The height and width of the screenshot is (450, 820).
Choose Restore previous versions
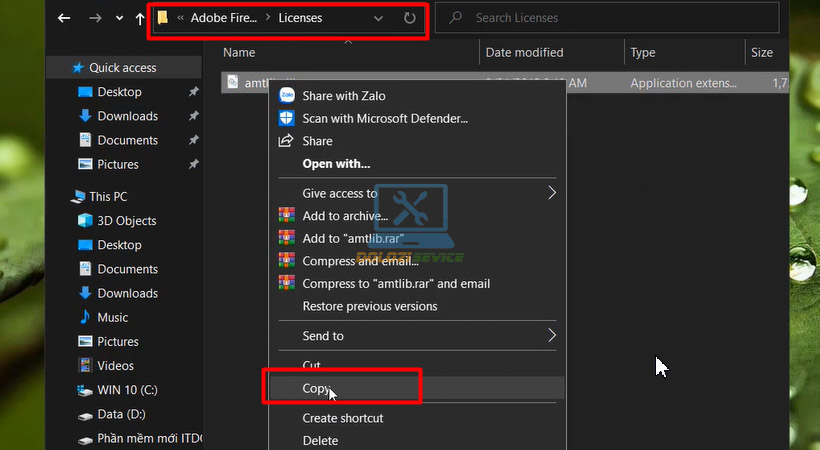pyautogui.click(x=369, y=307)
